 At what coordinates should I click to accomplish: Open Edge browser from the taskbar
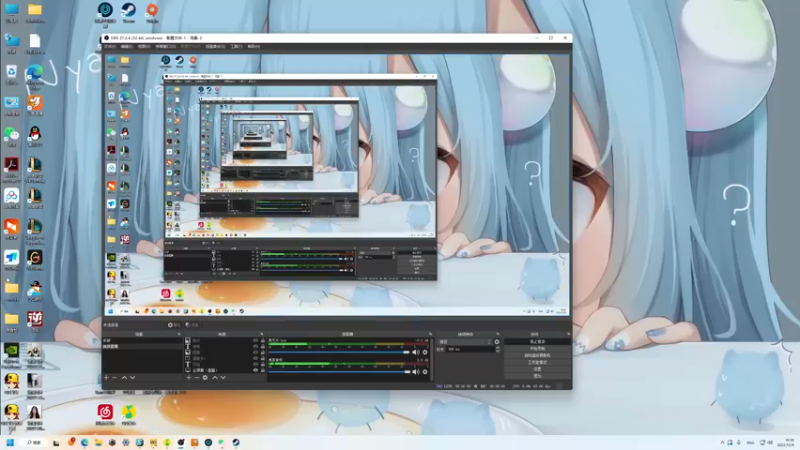(x=84, y=442)
